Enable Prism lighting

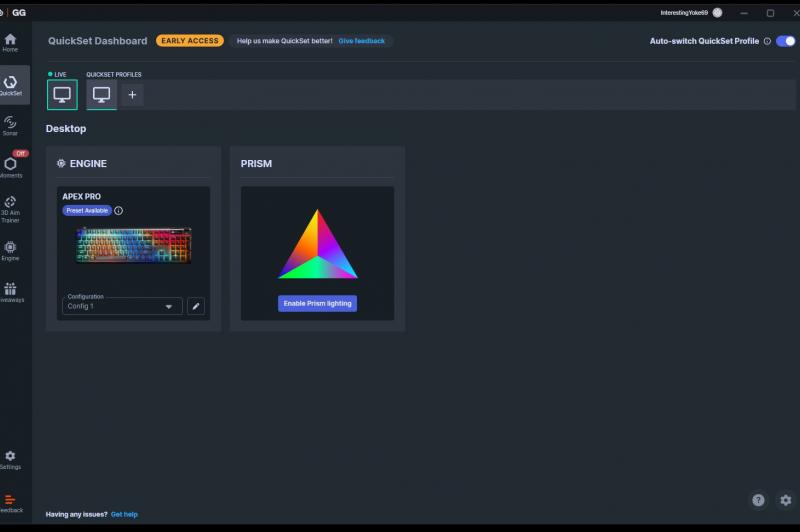tap(317, 303)
